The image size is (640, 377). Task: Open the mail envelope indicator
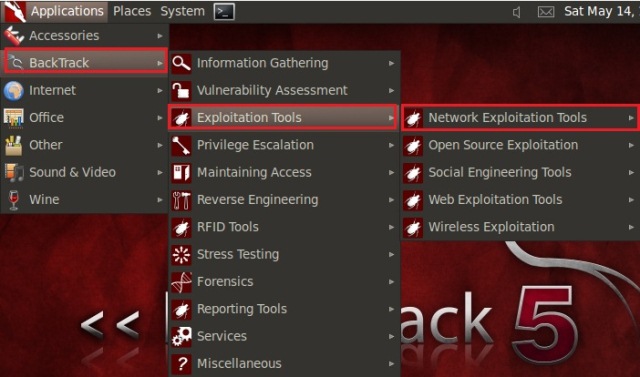coord(546,12)
